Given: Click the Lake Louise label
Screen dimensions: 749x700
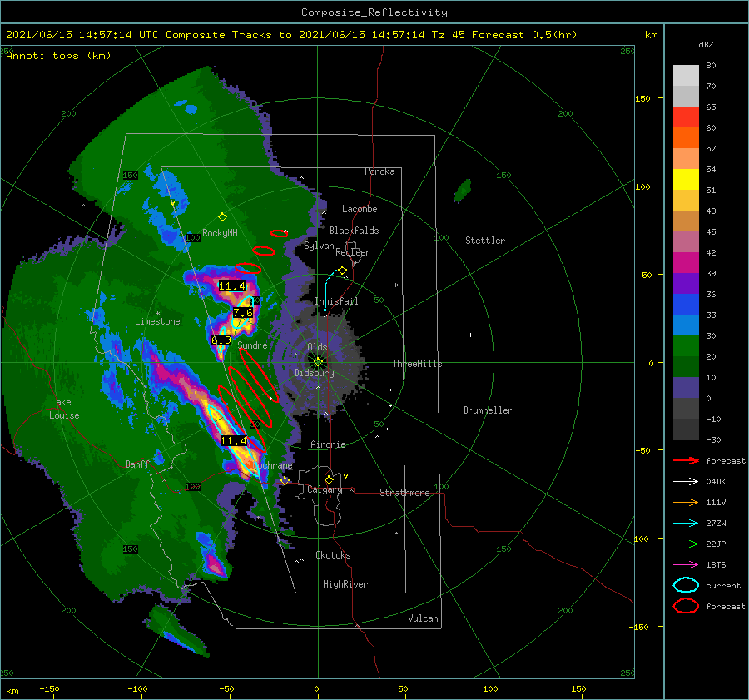Looking at the screenshot, I should tap(65, 409).
